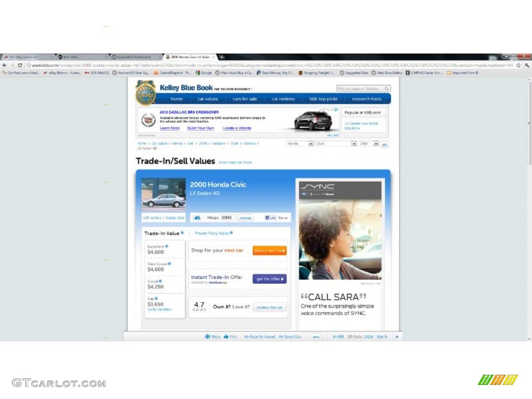Image resolution: width=532 pixels, height=399 pixels.
Task: Click the save button in bottom toolbar
Action: [316, 337]
